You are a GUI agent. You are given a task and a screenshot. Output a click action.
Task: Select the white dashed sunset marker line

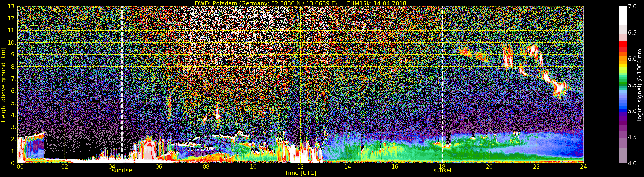[442, 85]
